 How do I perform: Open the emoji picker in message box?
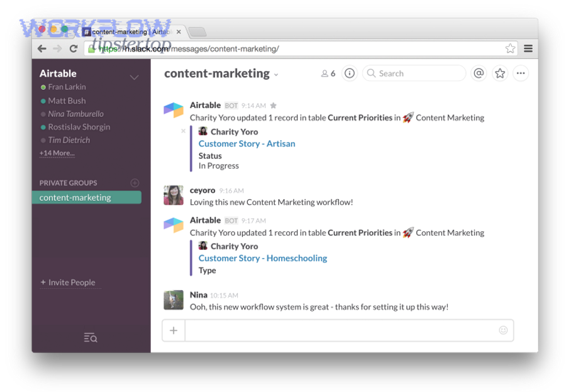[x=503, y=330]
